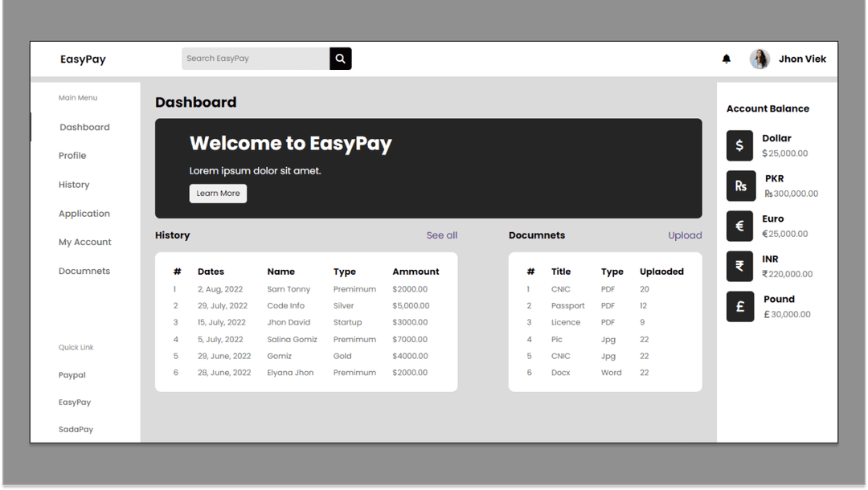Viewport: 868px width, 490px height.
Task: Open the Paypal quick link
Action: click(x=72, y=375)
